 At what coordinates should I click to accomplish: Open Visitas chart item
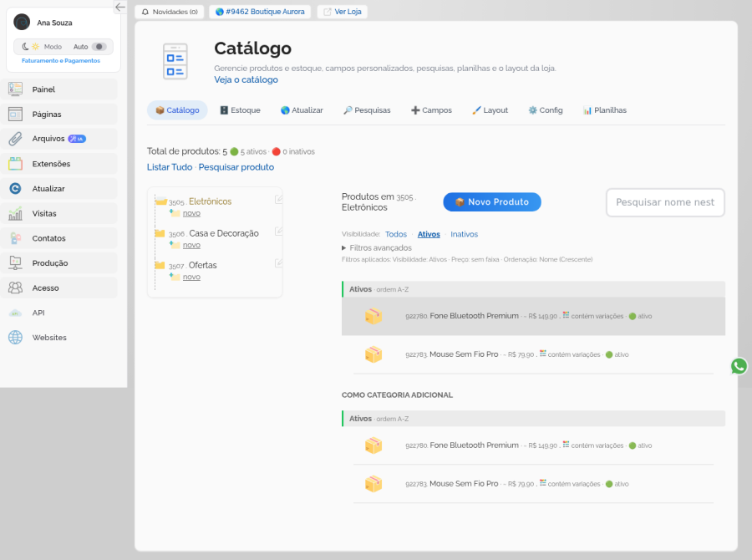[59, 213]
